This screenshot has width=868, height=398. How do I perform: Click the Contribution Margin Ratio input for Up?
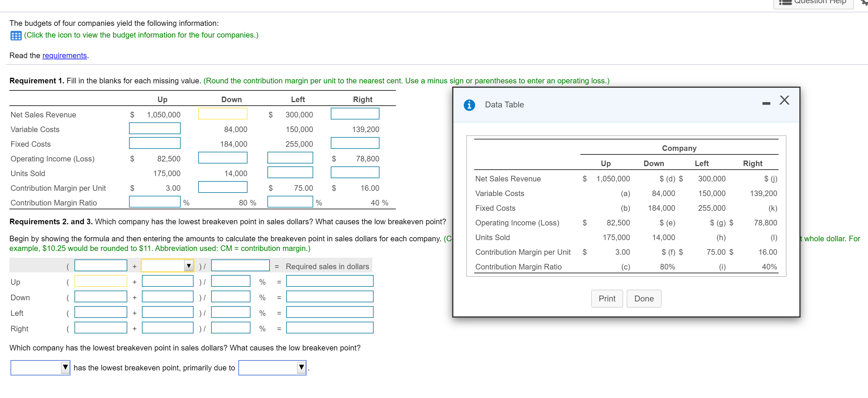155,202
